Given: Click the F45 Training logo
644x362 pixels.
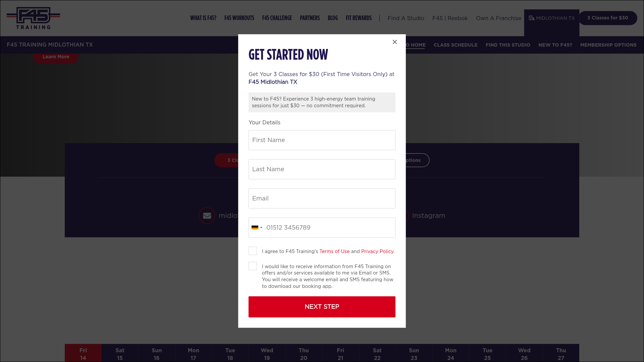Looking at the screenshot, I should pyautogui.click(x=33, y=18).
